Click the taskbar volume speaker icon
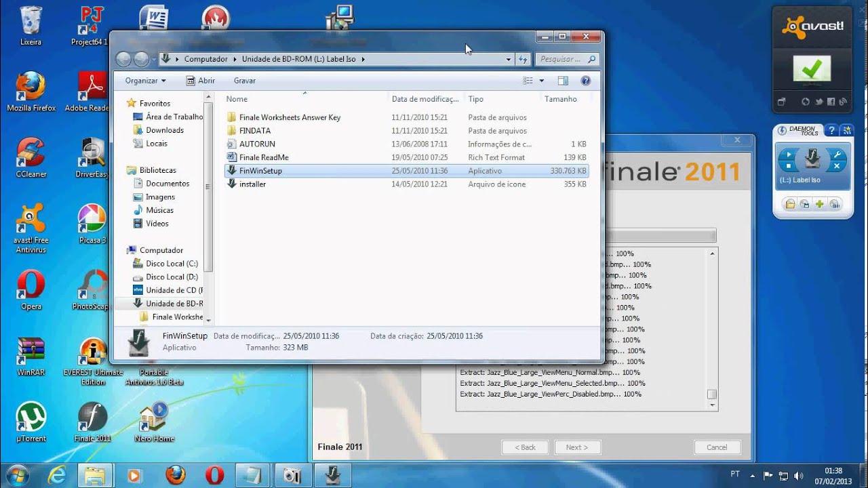Viewport: 868px width, 488px height. coord(798,476)
